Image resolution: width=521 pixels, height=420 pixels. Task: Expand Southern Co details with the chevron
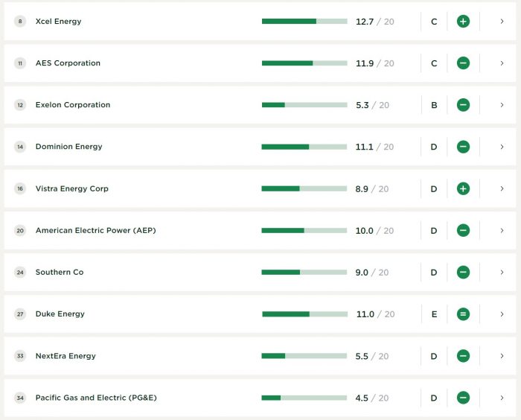(502, 273)
